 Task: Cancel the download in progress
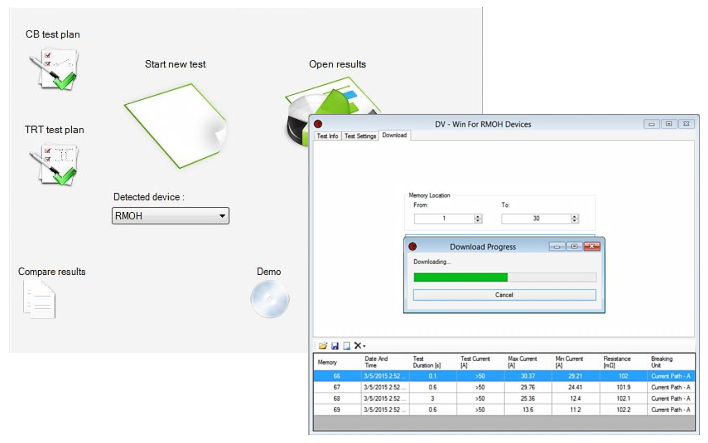click(x=504, y=295)
